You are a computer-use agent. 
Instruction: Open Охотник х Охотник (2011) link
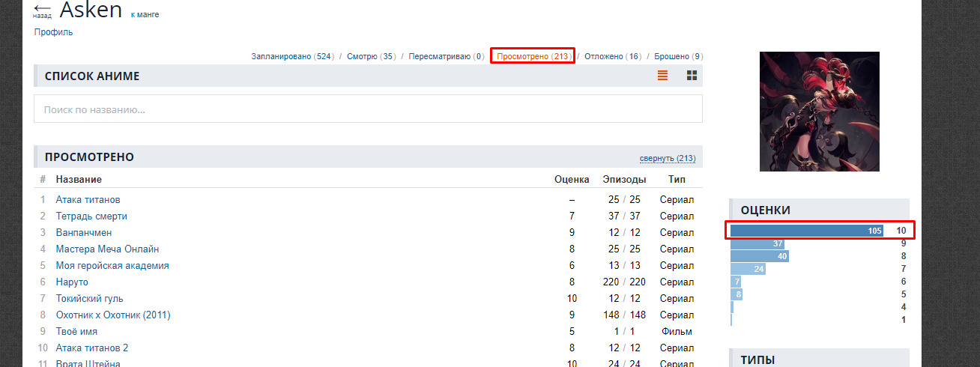(x=113, y=315)
